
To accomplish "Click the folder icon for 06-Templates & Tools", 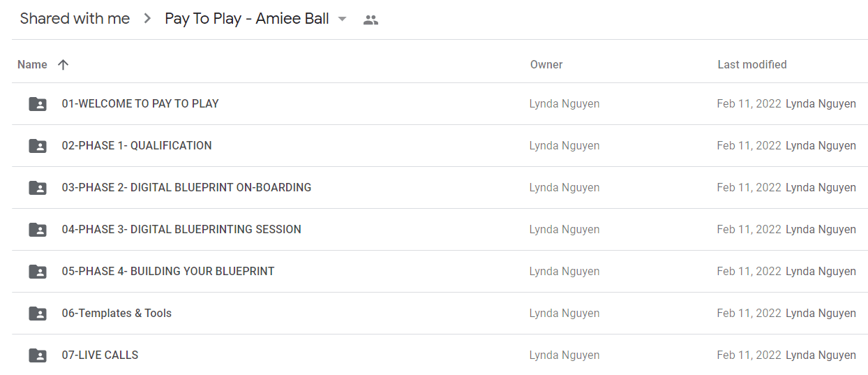I will (38, 314).
